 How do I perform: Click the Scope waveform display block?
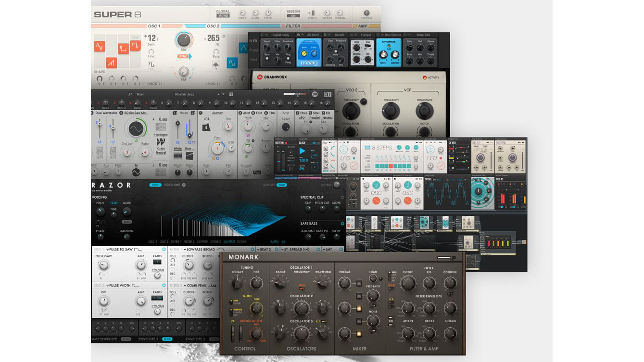(x=447, y=193)
